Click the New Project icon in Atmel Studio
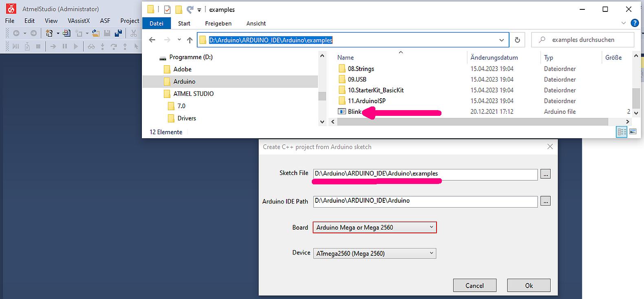 [x=49, y=33]
